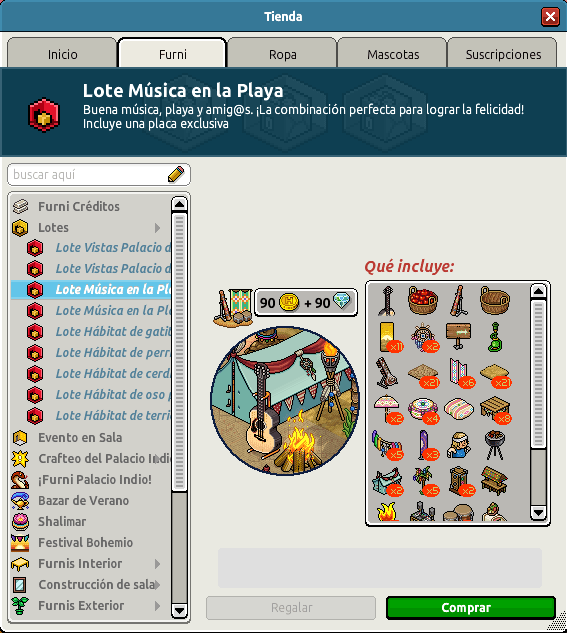This screenshot has height=633, width=567.
Task: Click the category list scrollbar down arrow
Action: tap(179, 610)
